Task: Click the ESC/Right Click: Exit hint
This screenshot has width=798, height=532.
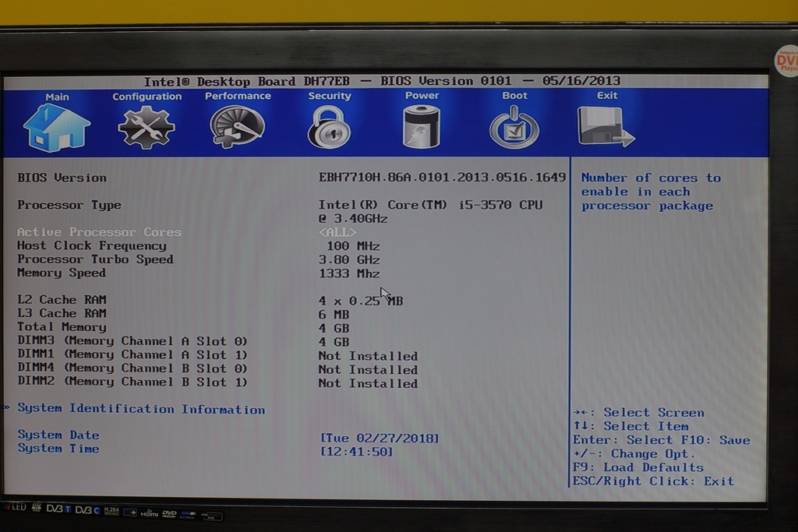Action: tap(654, 481)
